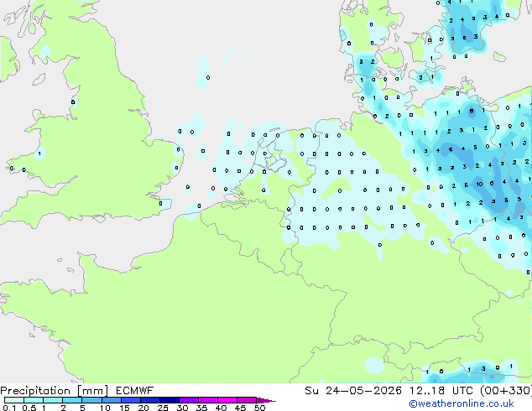Select the 2–5 mm legend color swatch
Screen dimensions: 532x411
tap(72, 400)
